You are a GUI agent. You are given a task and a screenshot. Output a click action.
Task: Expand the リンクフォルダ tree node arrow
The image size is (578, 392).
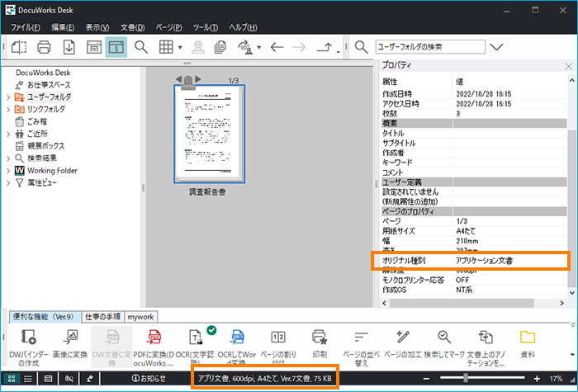(x=8, y=110)
